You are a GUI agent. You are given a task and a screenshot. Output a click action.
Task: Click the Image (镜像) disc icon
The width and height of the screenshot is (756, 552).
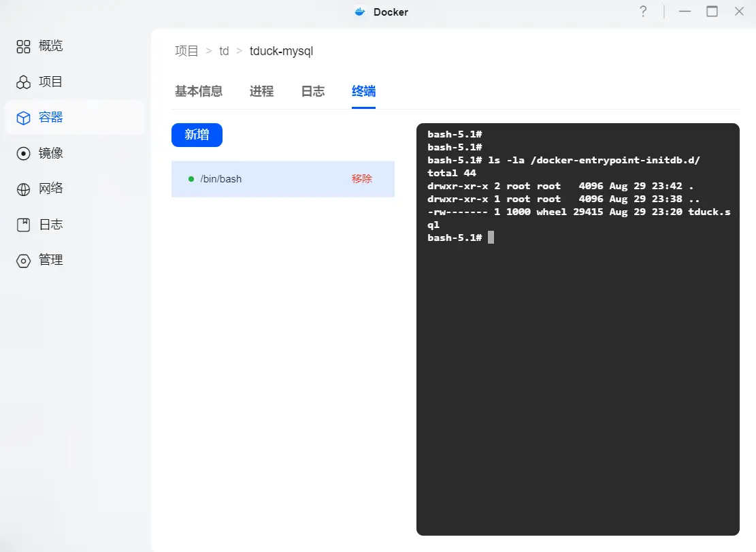tap(23, 153)
